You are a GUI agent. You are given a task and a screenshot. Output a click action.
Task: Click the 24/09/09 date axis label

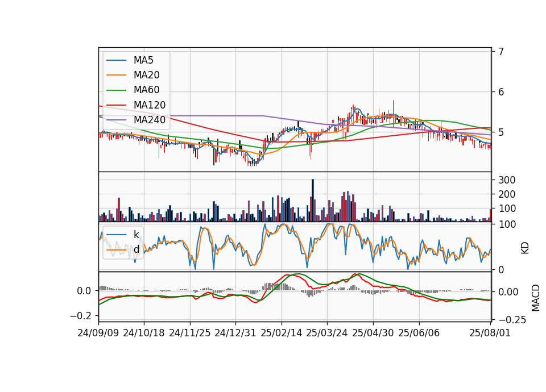[98, 333]
